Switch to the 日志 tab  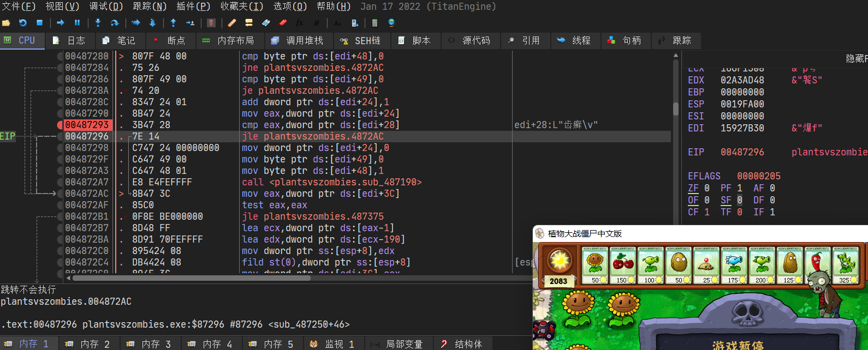coord(70,40)
